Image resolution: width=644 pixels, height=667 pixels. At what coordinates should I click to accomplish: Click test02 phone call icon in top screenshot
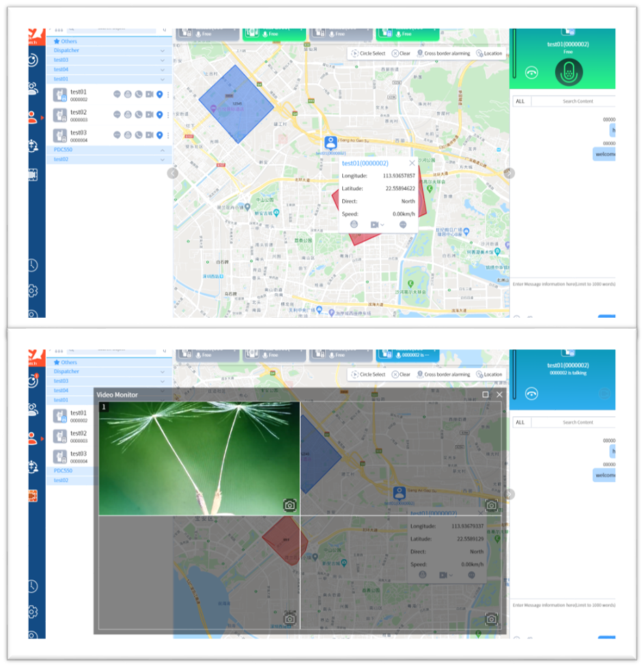139,114
